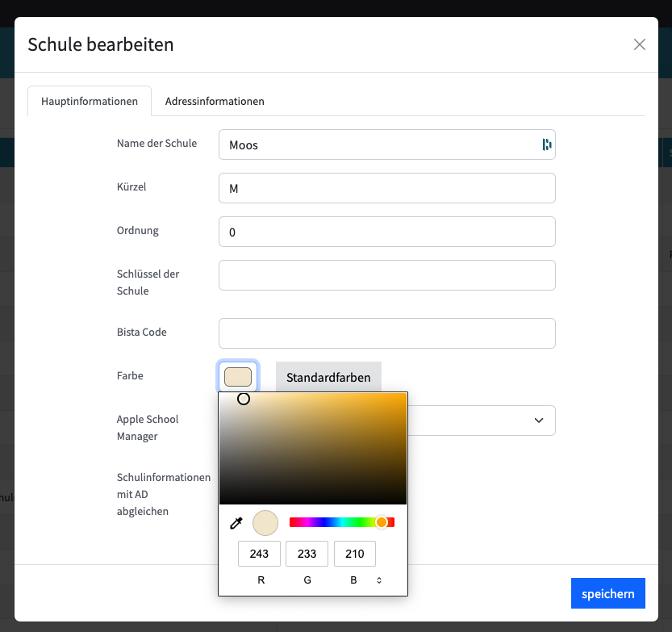
Task: Select the Hauptinformationen tab
Action: coord(90,102)
